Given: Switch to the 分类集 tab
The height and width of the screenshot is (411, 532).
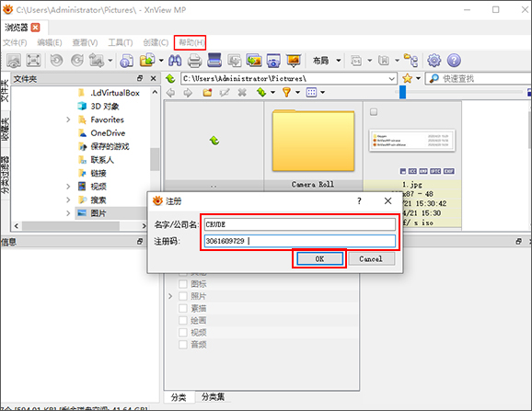Looking at the screenshot, I should pos(213,396).
